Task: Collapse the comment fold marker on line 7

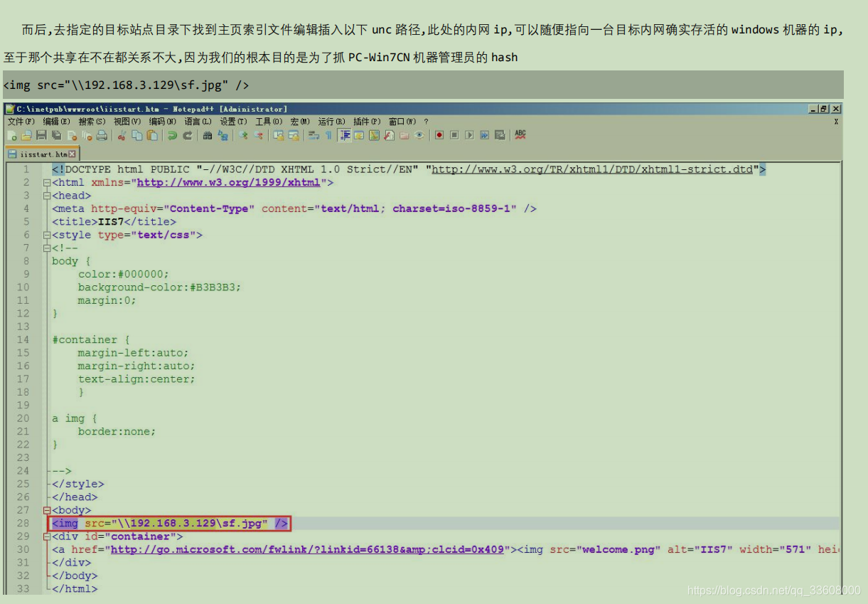Action: 47,248
